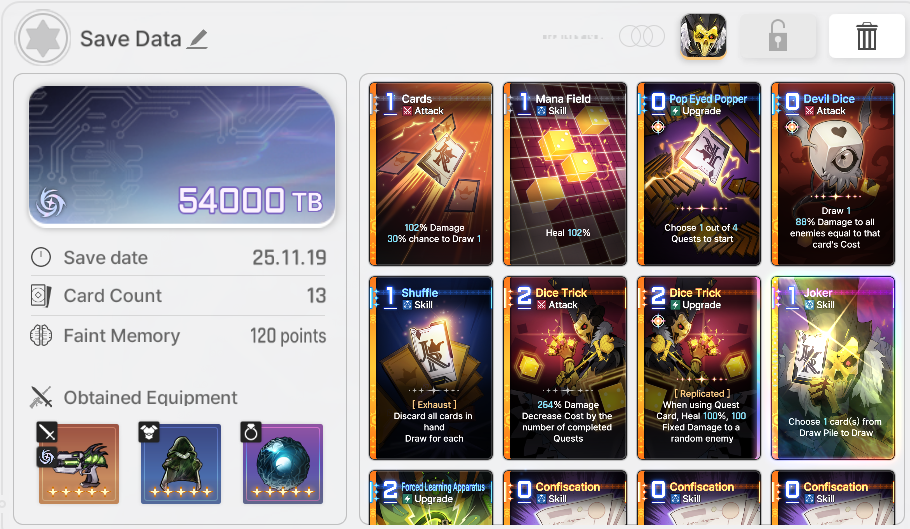Image resolution: width=910 pixels, height=529 pixels.
Task: Click the Obtained Equipment crossed swords icon
Action: tap(41, 397)
